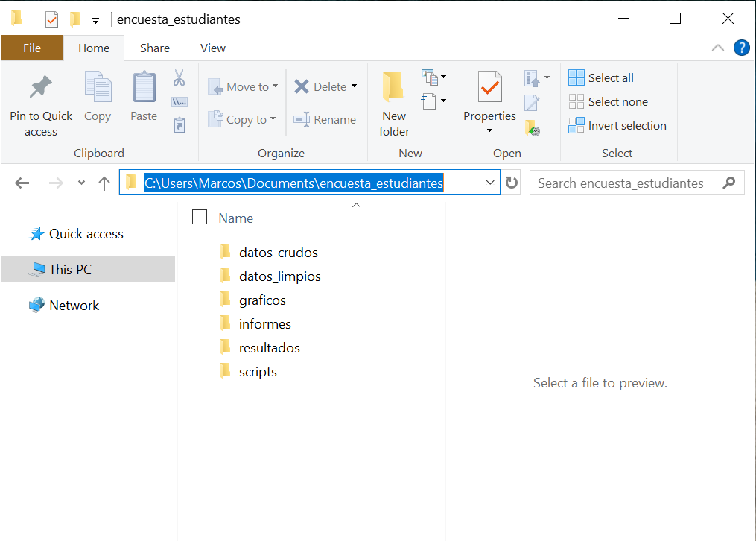Select the informes folder
This screenshot has width=756, height=541.
[x=255, y=323]
